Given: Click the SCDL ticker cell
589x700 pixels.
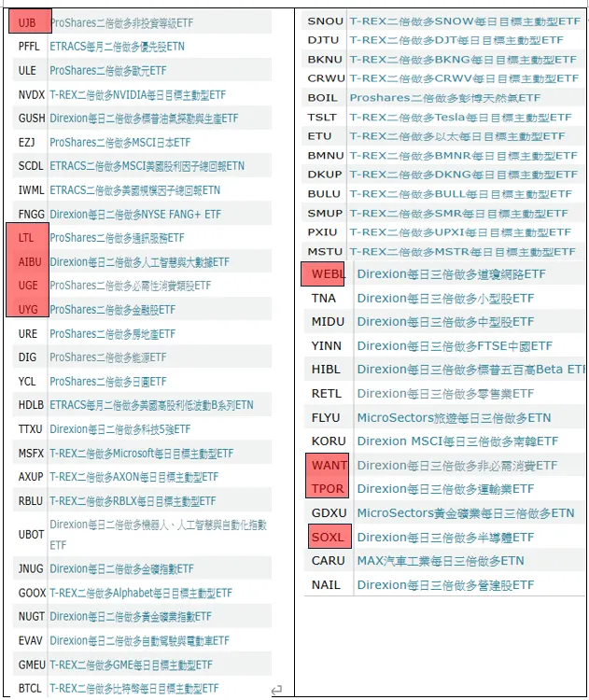Looking at the screenshot, I should 31,166.
